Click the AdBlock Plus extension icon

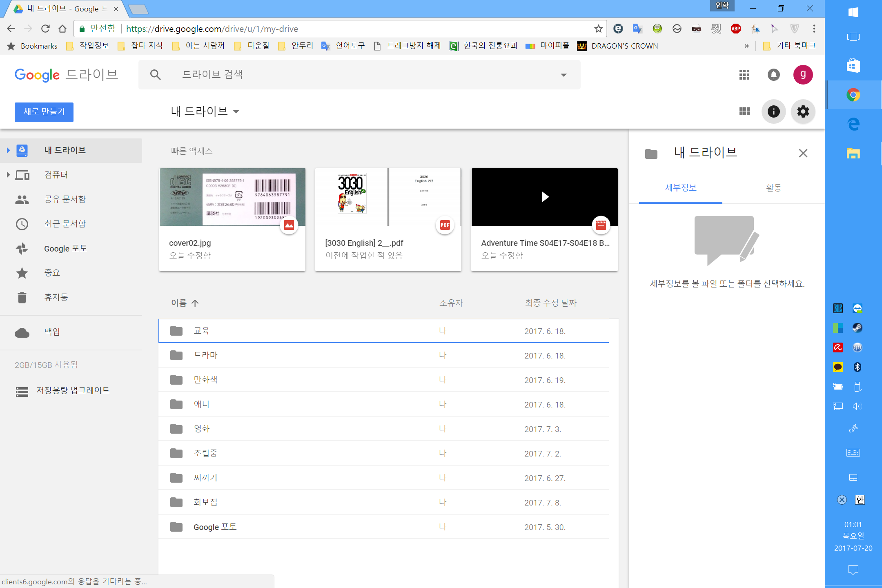tap(736, 29)
